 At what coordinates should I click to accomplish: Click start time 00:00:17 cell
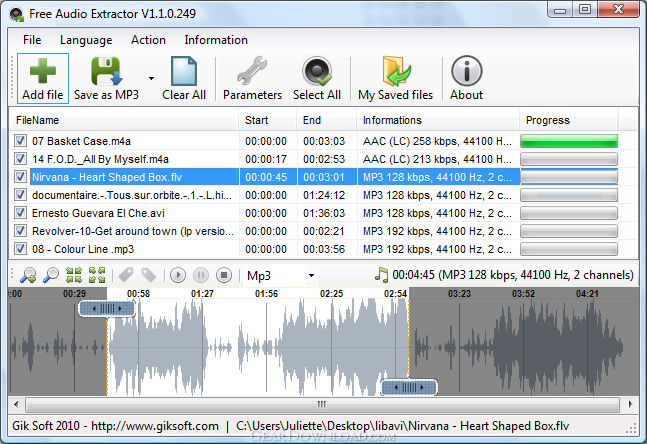266,159
